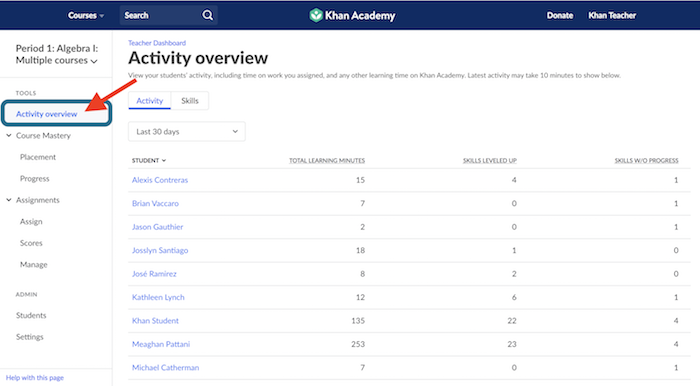The height and width of the screenshot is (386, 700).
Task: Go to Progress in the sidebar
Action: (x=34, y=178)
